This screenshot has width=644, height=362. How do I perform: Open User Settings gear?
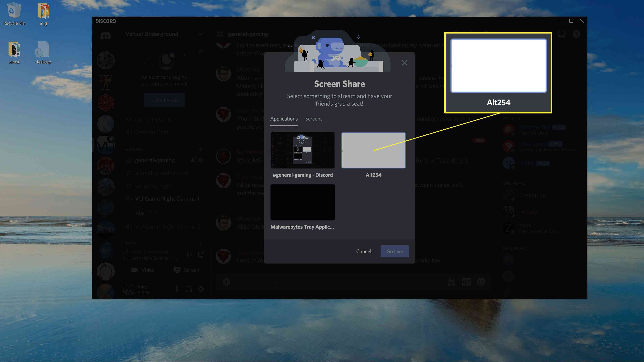point(201,289)
